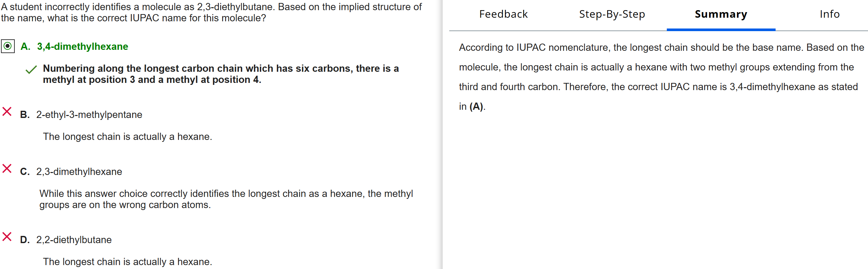This screenshot has width=868, height=269.
Task: Choose answer D, 2,2-diethylbutane
Action: coord(74,240)
